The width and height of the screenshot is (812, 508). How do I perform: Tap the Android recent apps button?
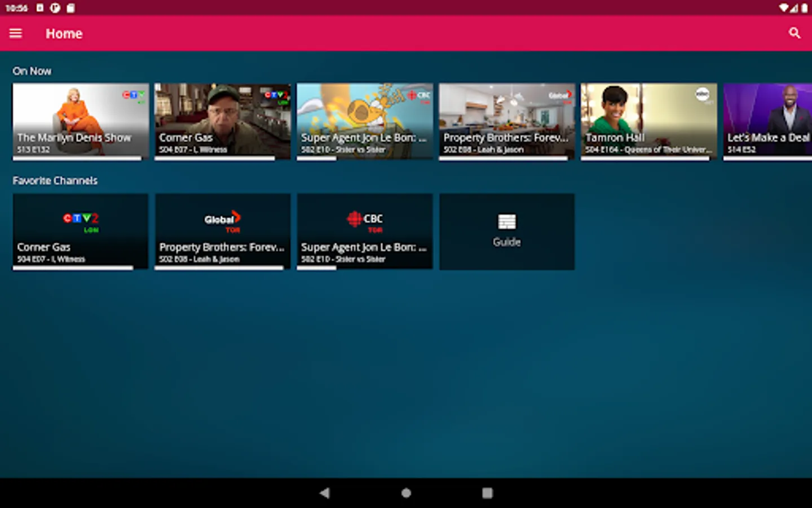(487, 493)
